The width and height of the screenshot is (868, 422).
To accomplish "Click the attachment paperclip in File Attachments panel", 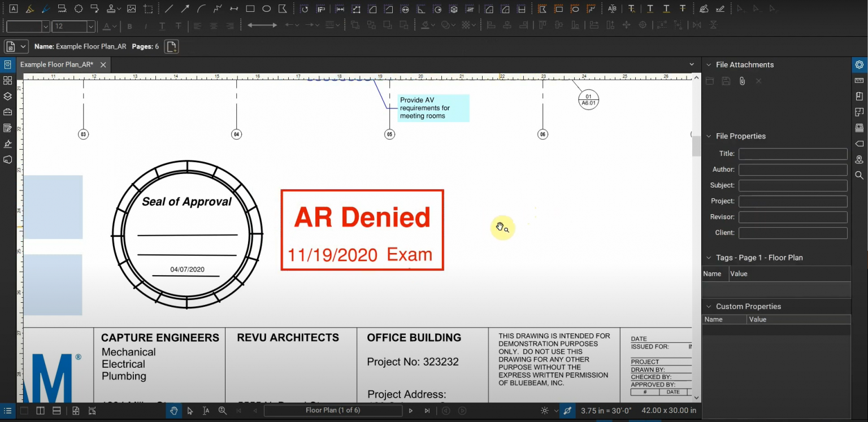I will 741,81.
